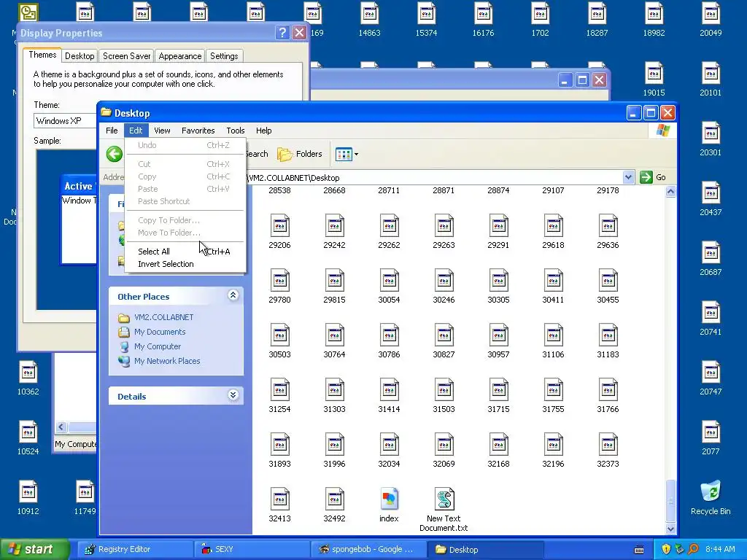Open the Theme dropdown showing Windows XP
Image resolution: width=747 pixels, height=560 pixels.
point(66,121)
